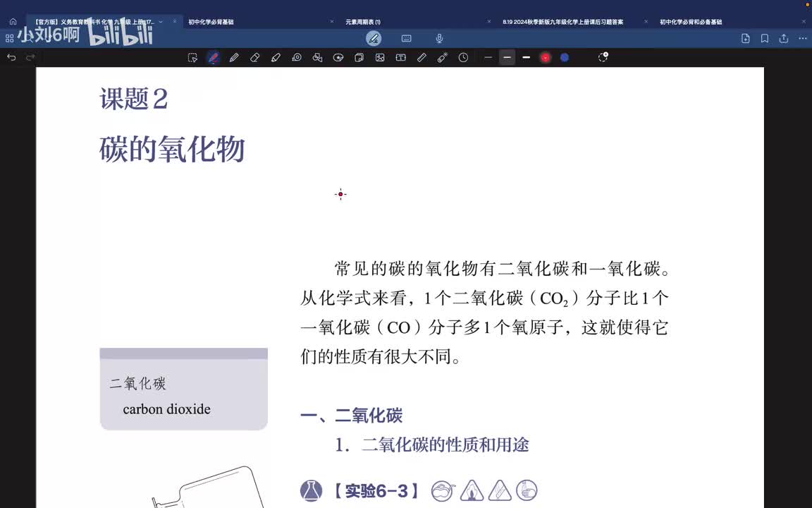Open the recent tools clock icon
The width and height of the screenshot is (812, 508).
464,58
